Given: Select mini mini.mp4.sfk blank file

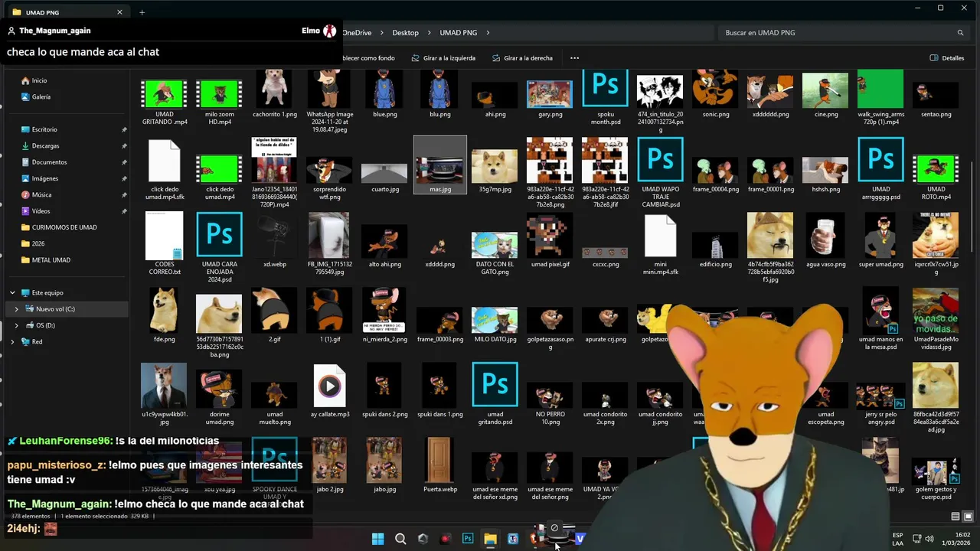Looking at the screenshot, I should tap(660, 244).
